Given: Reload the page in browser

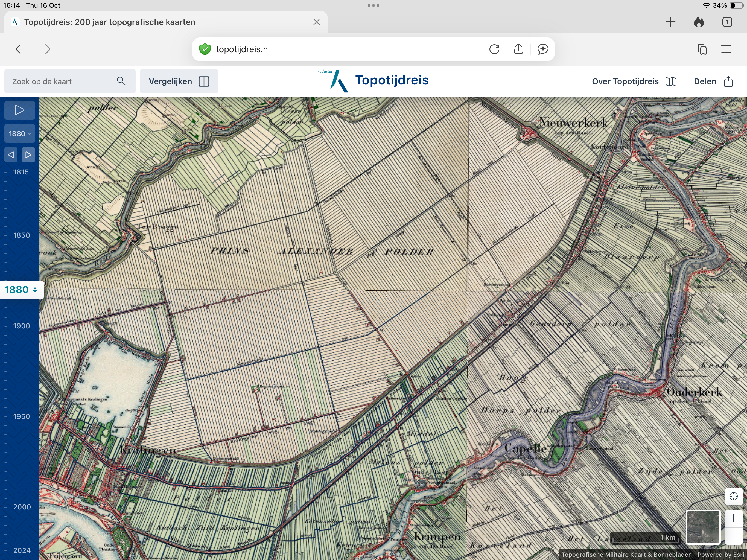Looking at the screenshot, I should pyautogui.click(x=494, y=49).
